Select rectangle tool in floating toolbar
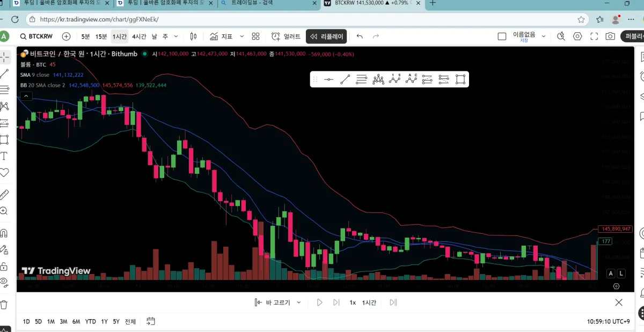Image resolution: width=644 pixels, height=332 pixels. (x=460, y=79)
